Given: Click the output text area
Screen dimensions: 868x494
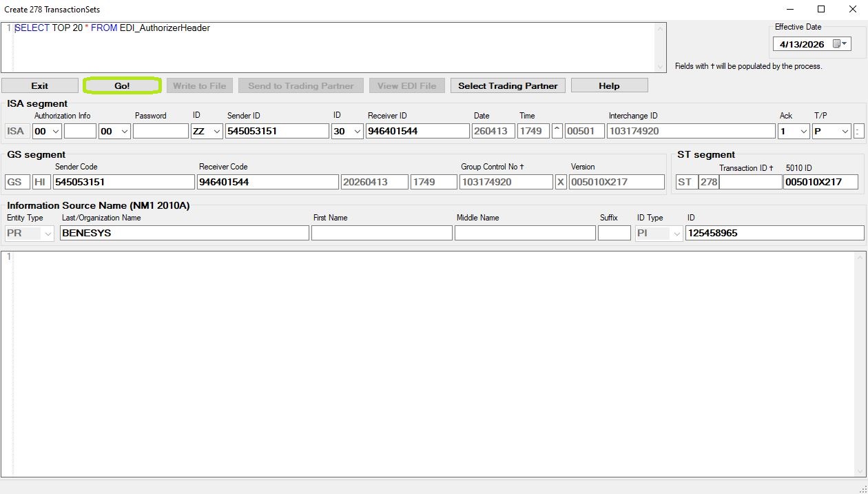Looking at the screenshot, I should tap(434, 364).
